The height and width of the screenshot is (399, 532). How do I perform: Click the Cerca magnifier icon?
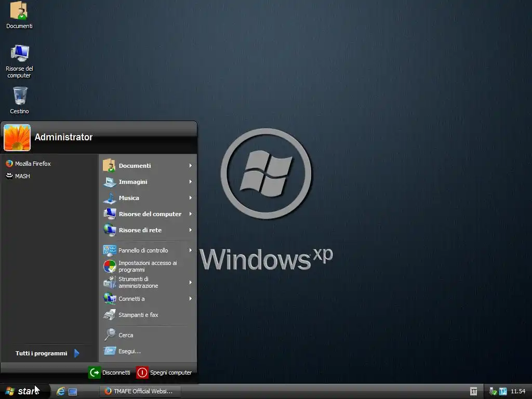tap(109, 335)
